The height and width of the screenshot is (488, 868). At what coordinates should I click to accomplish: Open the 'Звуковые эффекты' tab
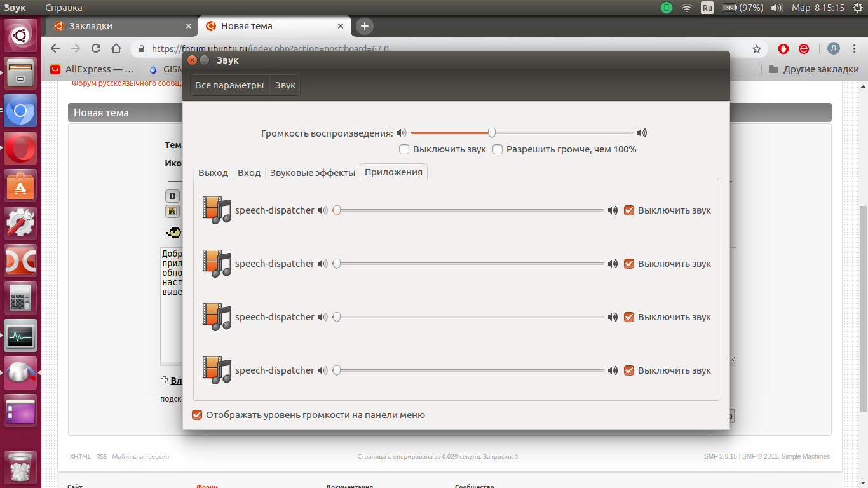pos(313,173)
